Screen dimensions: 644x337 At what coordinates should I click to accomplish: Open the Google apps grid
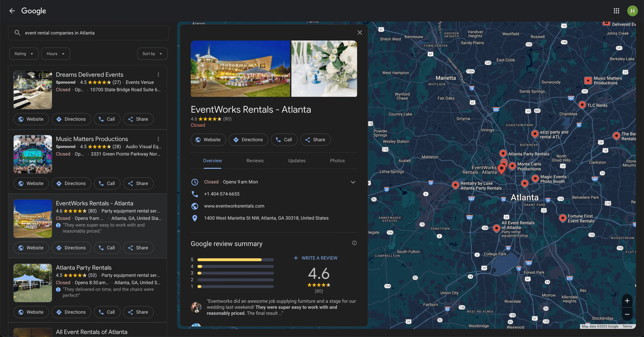pyautogui.click(x=616, y=11)
